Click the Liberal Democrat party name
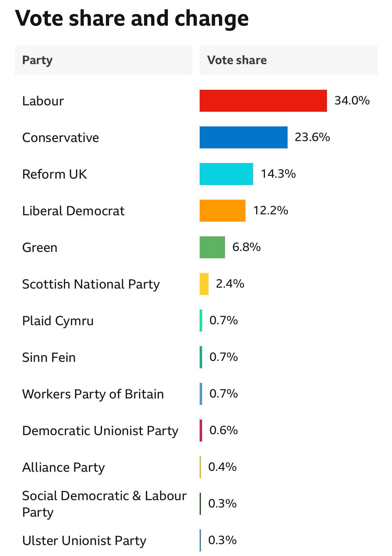This screenshot has height=556, width=392. 73,211
